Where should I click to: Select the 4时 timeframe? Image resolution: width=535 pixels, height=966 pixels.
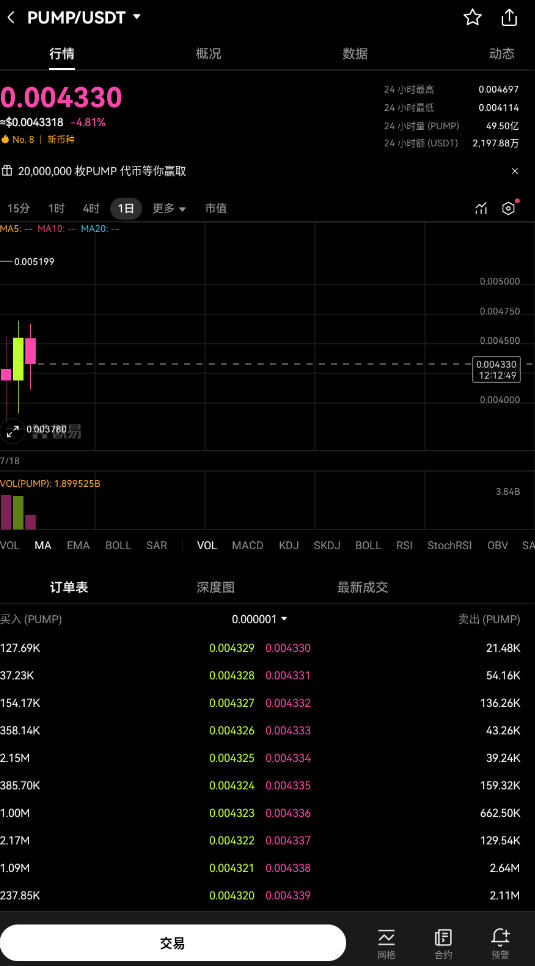tap(91, 208)
